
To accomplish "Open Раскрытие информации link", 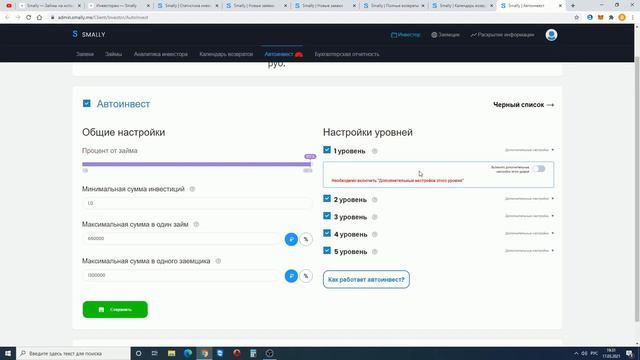I will [x=502, y=35].
